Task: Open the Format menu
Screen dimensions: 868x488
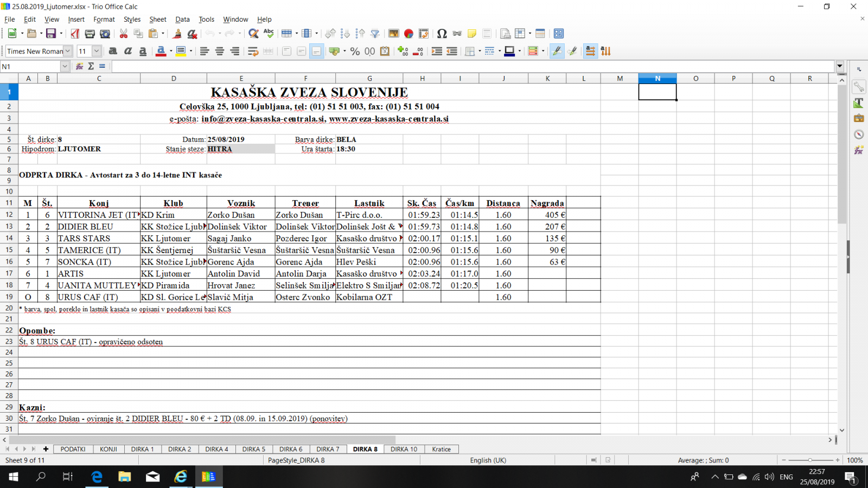Action: (104, 20)
